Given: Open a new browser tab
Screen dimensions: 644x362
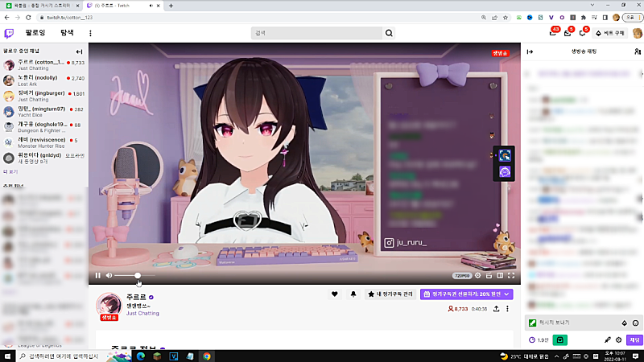Looking at the screenshot, I should (171, 6).
